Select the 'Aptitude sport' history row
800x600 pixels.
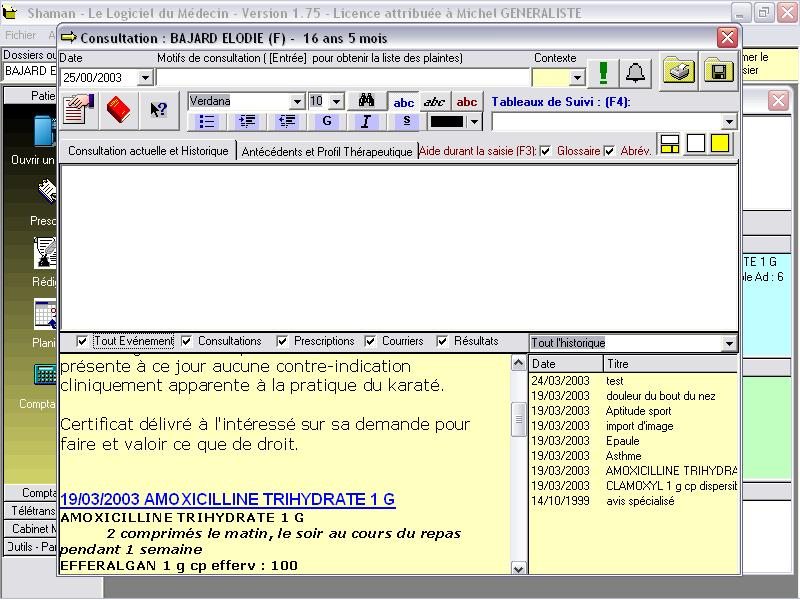[x=634, y=411]
